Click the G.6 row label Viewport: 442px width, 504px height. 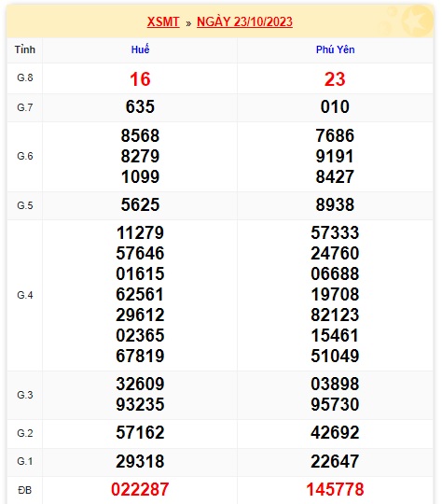(x=25, y=156)
